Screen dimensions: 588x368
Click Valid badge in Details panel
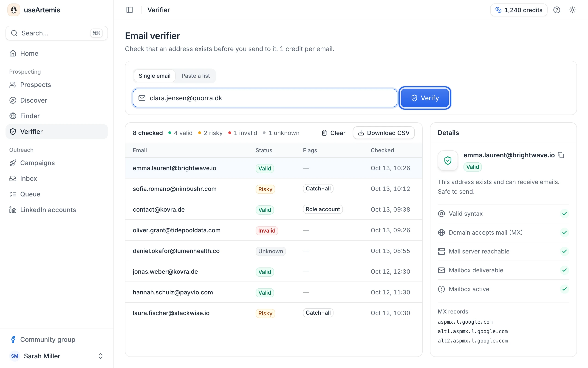(x=473, y=167)
